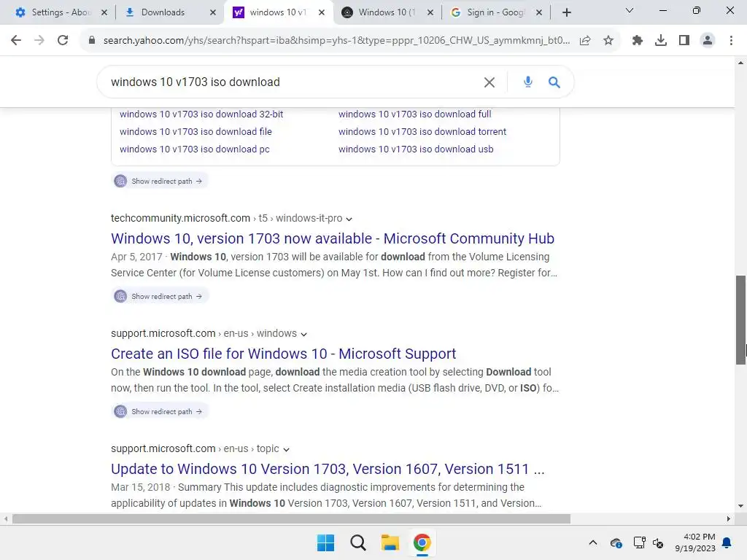Screen dimensions: 747x560
Task: Expand techcommunity.microsoft.com result dropdown arrow
Action: coord(349,219)
